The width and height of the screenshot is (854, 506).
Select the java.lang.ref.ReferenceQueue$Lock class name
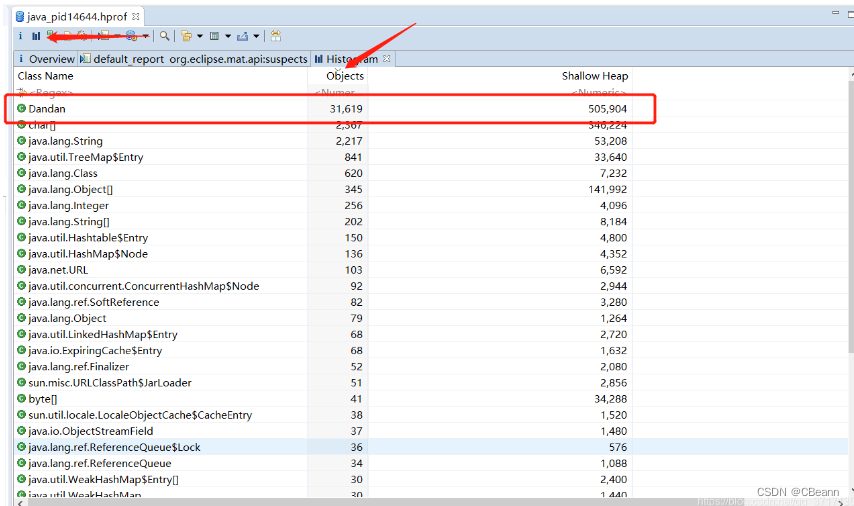(114, 447)
